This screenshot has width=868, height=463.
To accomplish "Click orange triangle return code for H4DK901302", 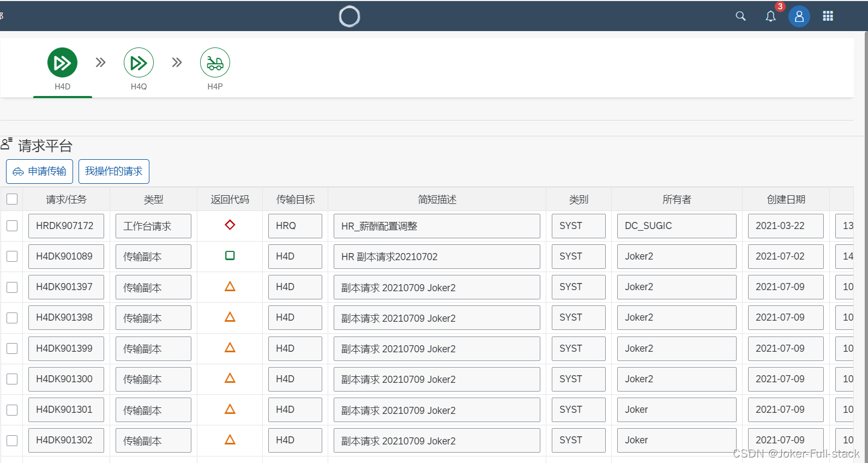I will pyautogui.click(x=230, y=440).
